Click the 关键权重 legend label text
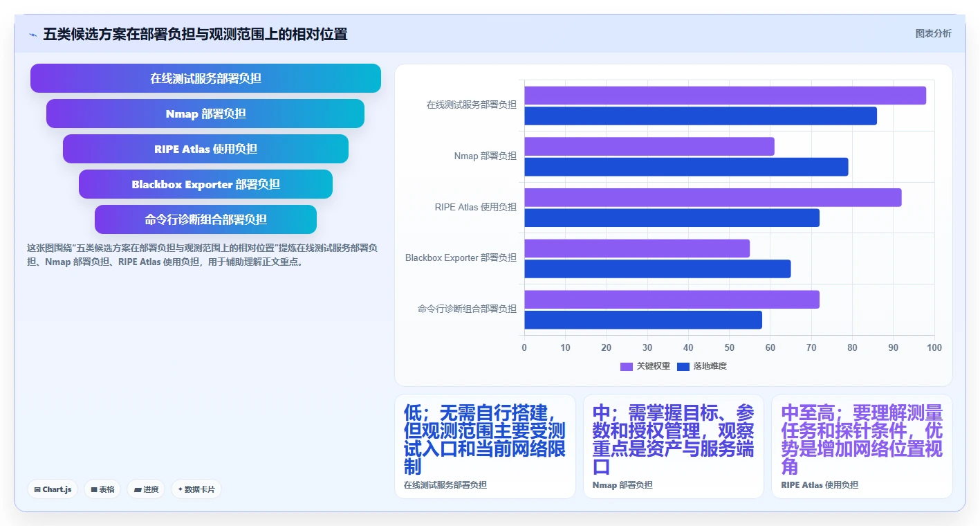980x526 pixels. [x=654, y=366]
